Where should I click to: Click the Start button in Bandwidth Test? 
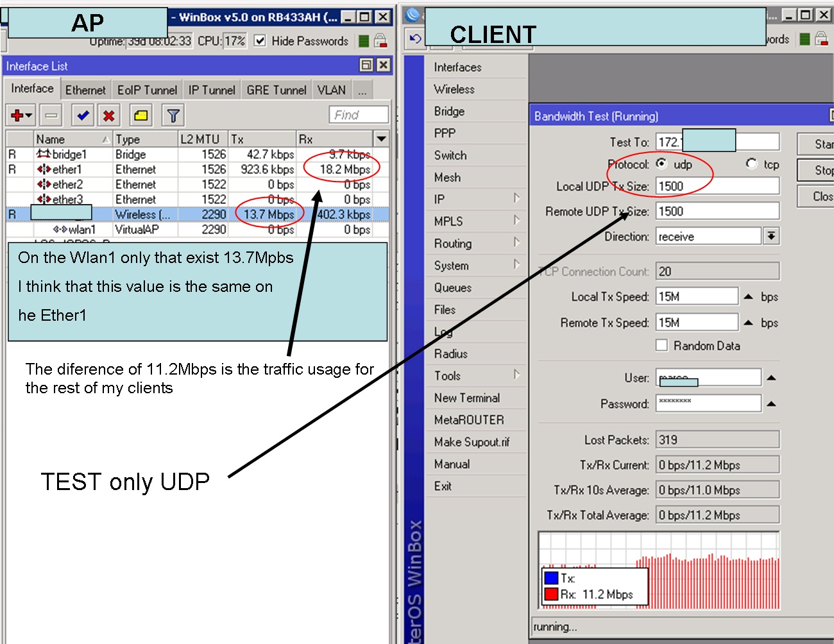pos(815,144)
